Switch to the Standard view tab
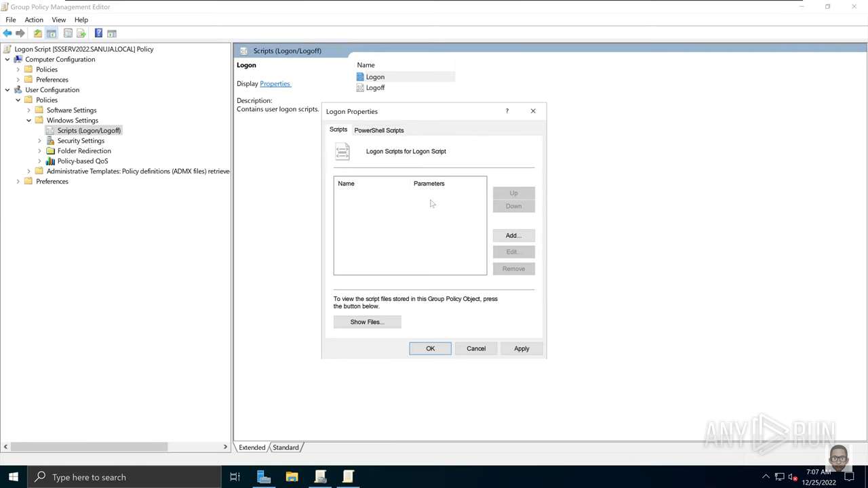This screenshot has height=488, width=868. point(285,447)
